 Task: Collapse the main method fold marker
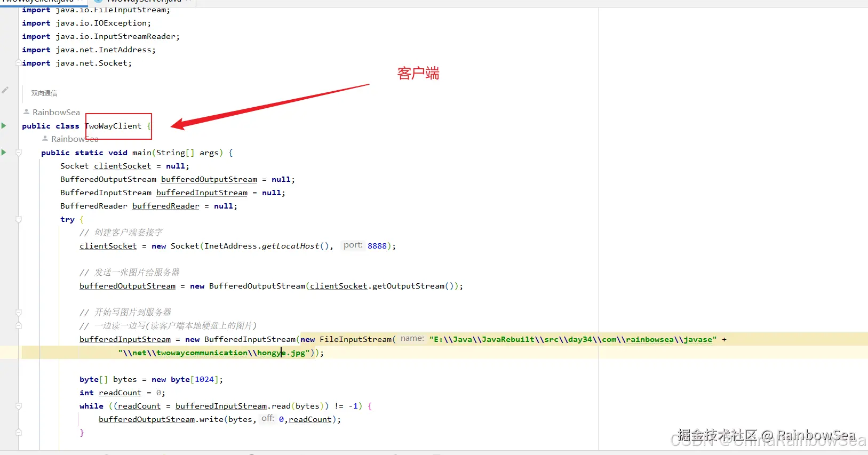[x=19, y=153]
